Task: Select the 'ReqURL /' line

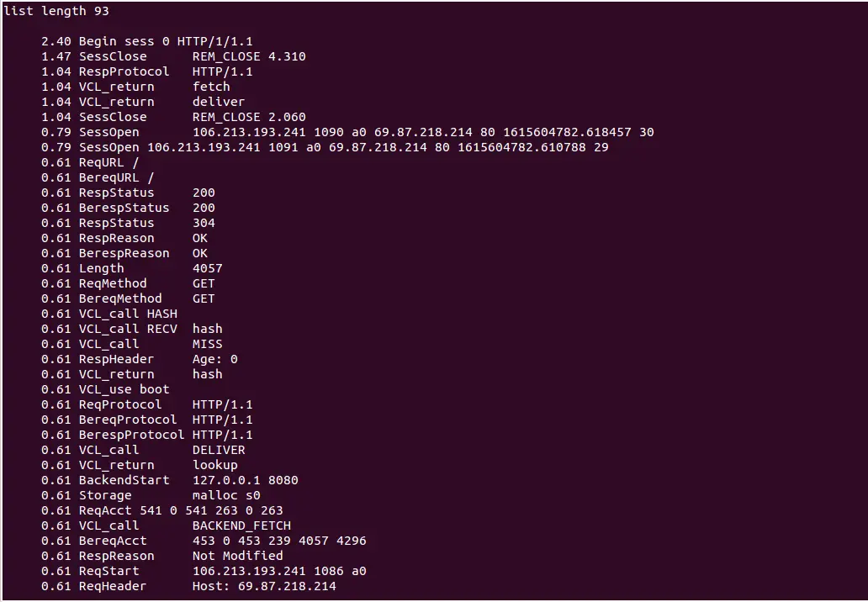Action: (x=90, y=162)
